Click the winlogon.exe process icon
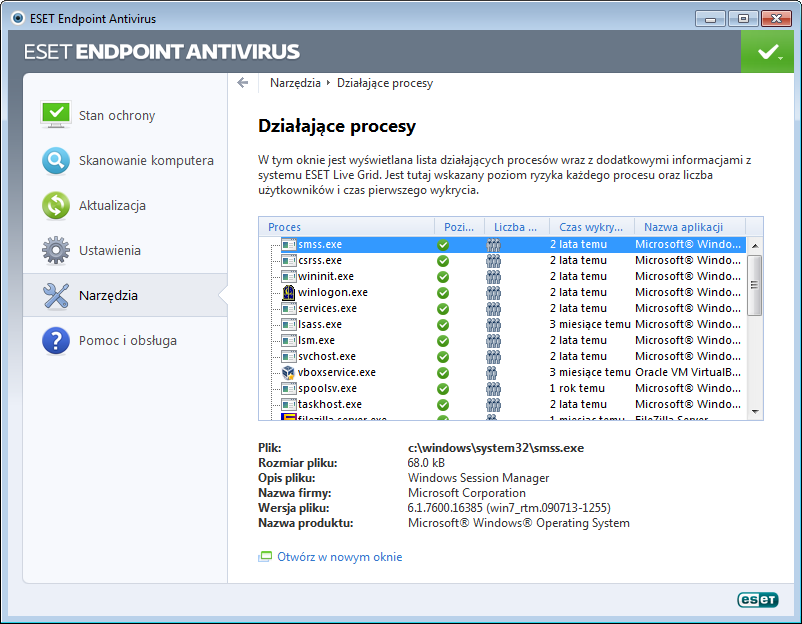This screenshot has height=624, width=802. click(x=289, y=293)
